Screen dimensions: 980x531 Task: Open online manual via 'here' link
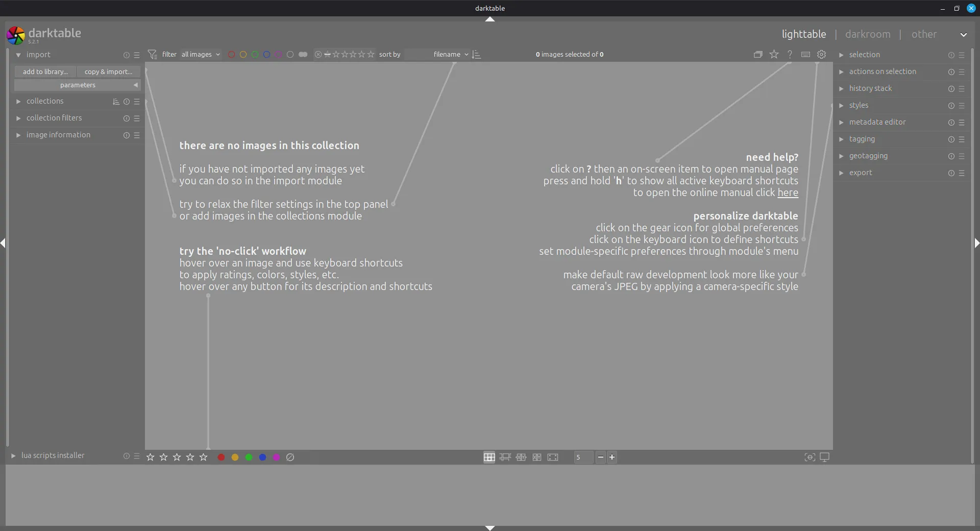click(788, 192)
